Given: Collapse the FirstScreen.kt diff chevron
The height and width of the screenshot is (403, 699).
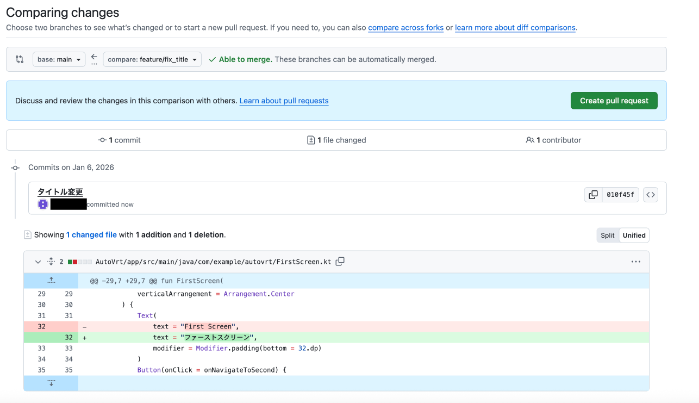Looking at the screenshot, I should (38, 261).
